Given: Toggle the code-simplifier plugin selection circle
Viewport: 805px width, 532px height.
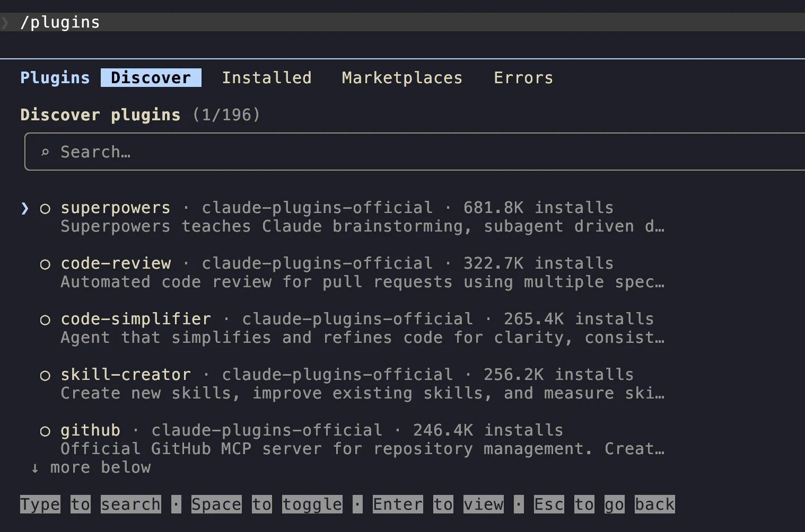Looking at the screenshot, I should 45,320.
